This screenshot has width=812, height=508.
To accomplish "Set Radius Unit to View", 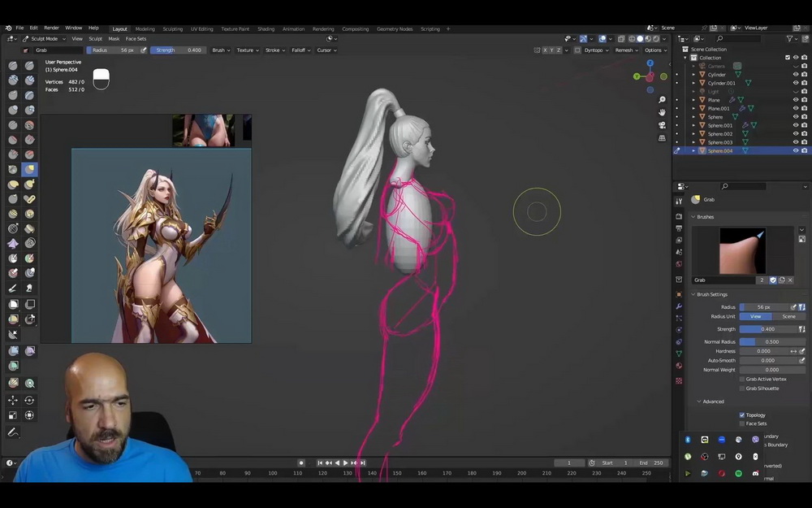I will (x=755, y=316).
